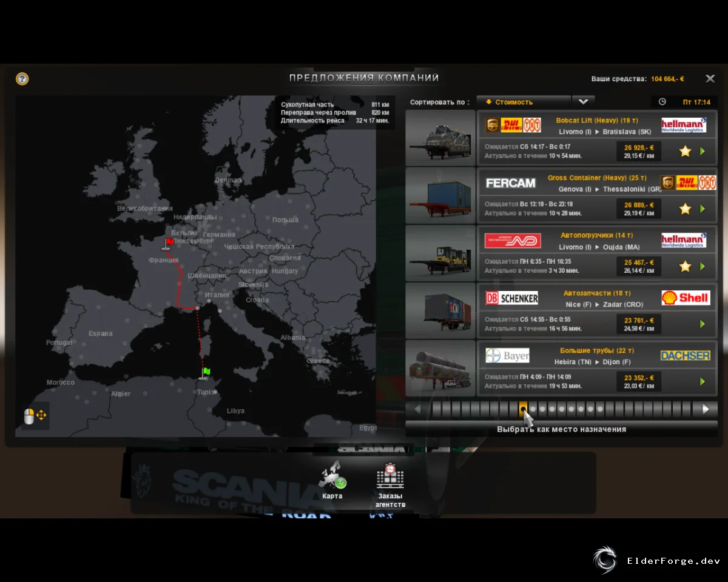The width and height of the screenshot is (728, 582).
Task: Click the mouse pan control icon on map
Action: pyautogui.click(x=35, y=416)
